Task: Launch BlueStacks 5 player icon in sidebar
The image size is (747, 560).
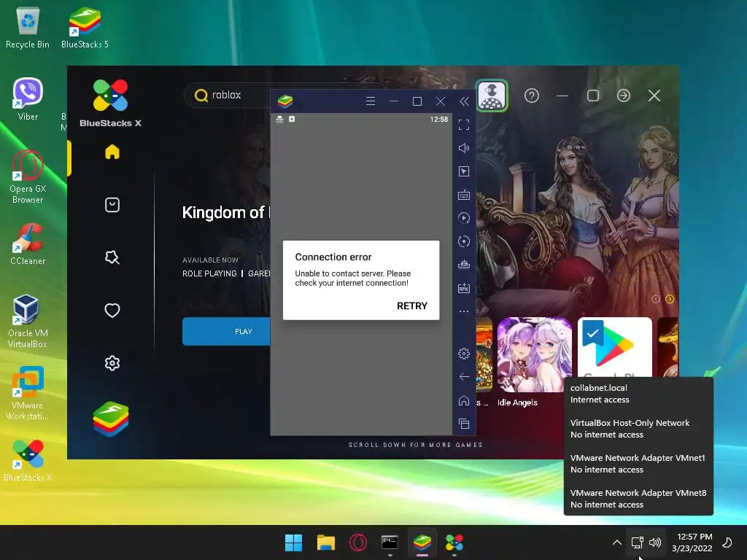Action: (x=111, y=419)
